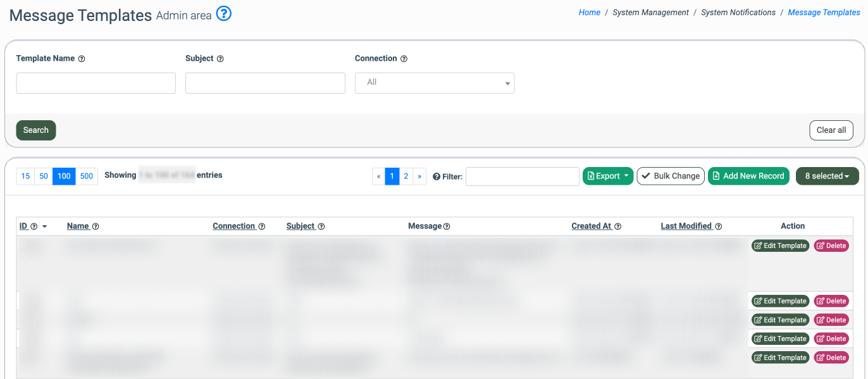Click the blue help icon beside Admin area
Screen dimensions: 868x379
[224, 14]
